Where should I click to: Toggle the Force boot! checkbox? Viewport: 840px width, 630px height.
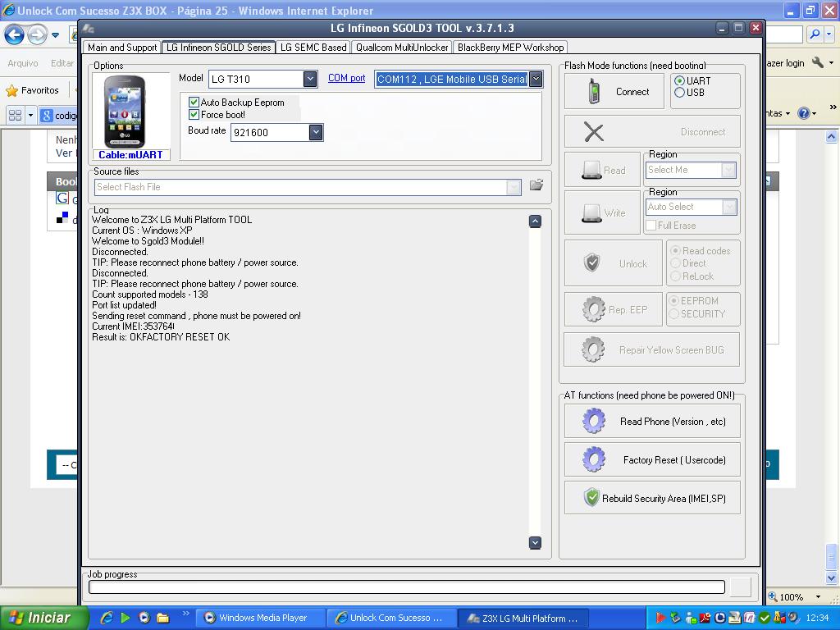194,114
